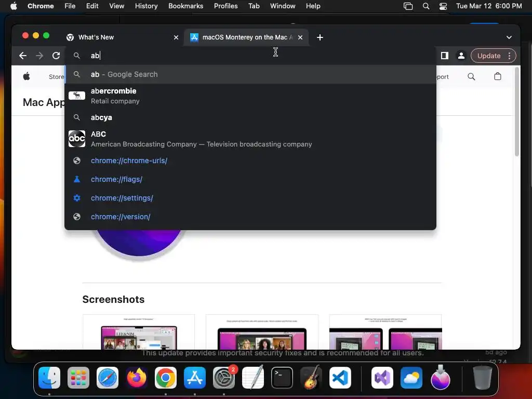Open chrome://chrome-urls/ suggestion
The height and width of the screenshot is (399, 532).
[250, 161]
